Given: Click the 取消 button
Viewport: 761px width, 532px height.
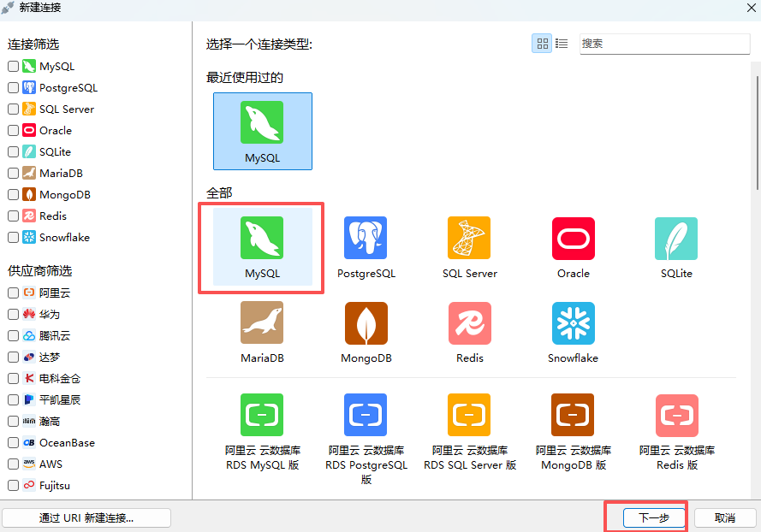Looking at the screenshot, I should (725, 517).
